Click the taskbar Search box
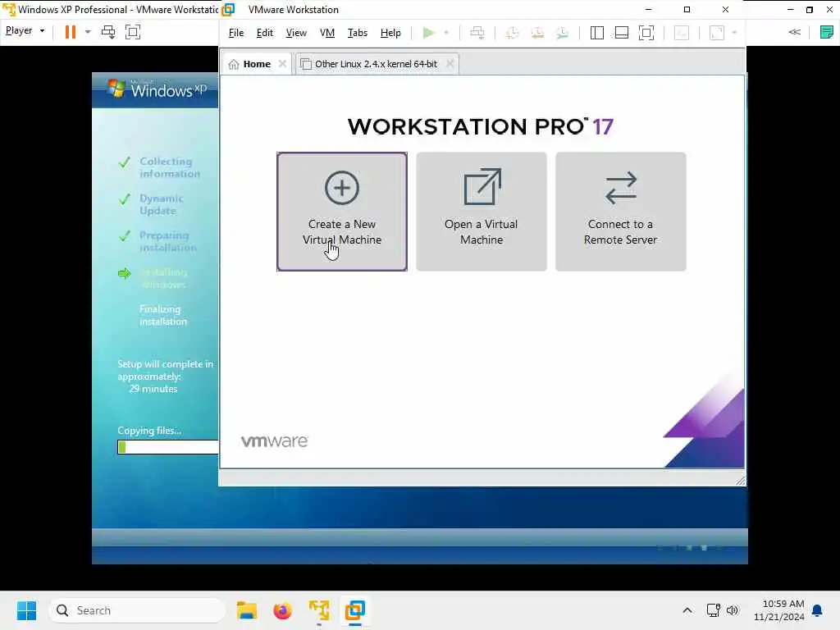840x630 pixels. point(137,610)
